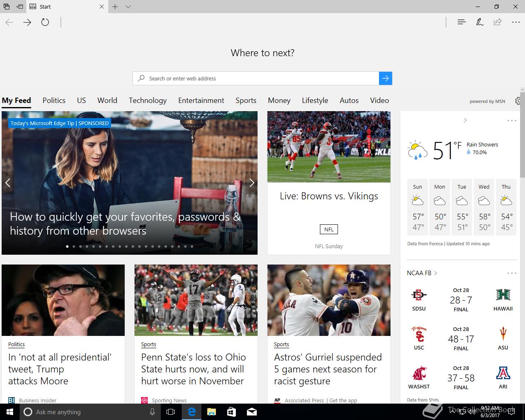This screenshot has height=420, width=525.
Task: Open the Sports feed tab
Action: [x=246, y=100]
